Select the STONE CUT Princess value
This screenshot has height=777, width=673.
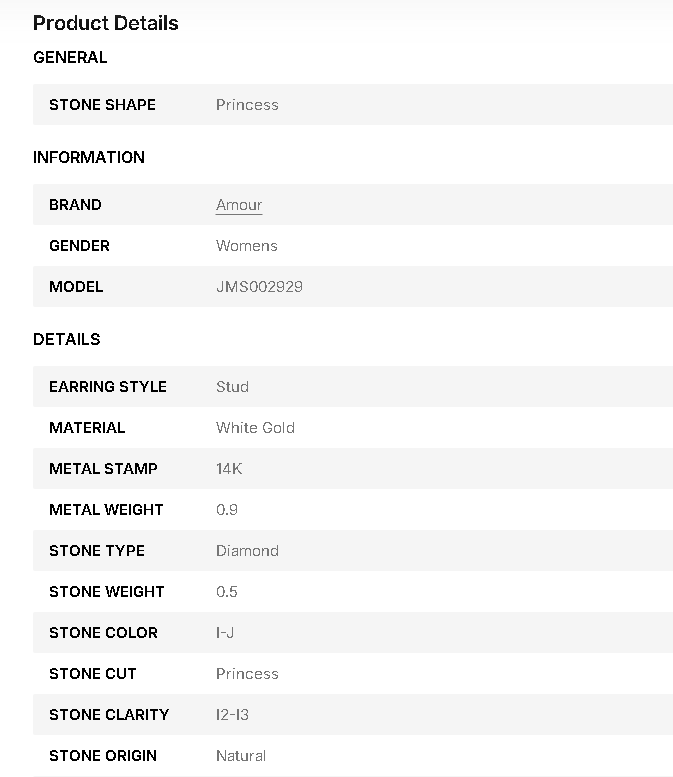point(247,674)
